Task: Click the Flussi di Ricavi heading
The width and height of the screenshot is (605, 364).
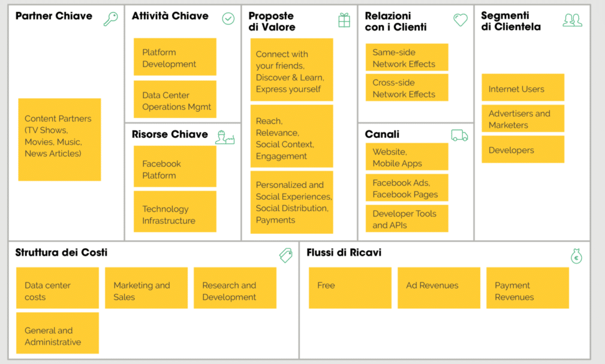Action: click(344, 252)
